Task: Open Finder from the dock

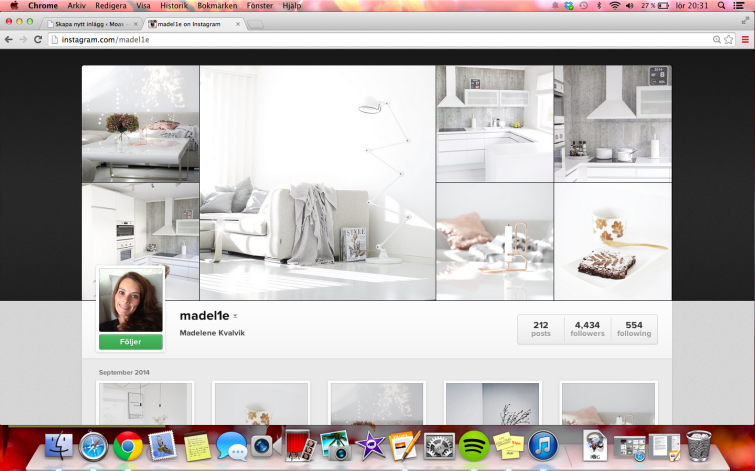Action: 60,446
